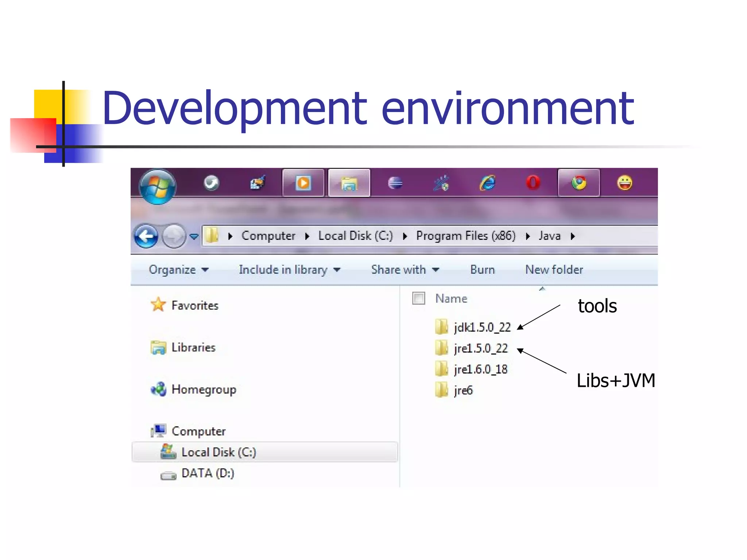Go back with the blue arrow button
747x560 pixels.
pyautogui.click(x=146, y=237)
